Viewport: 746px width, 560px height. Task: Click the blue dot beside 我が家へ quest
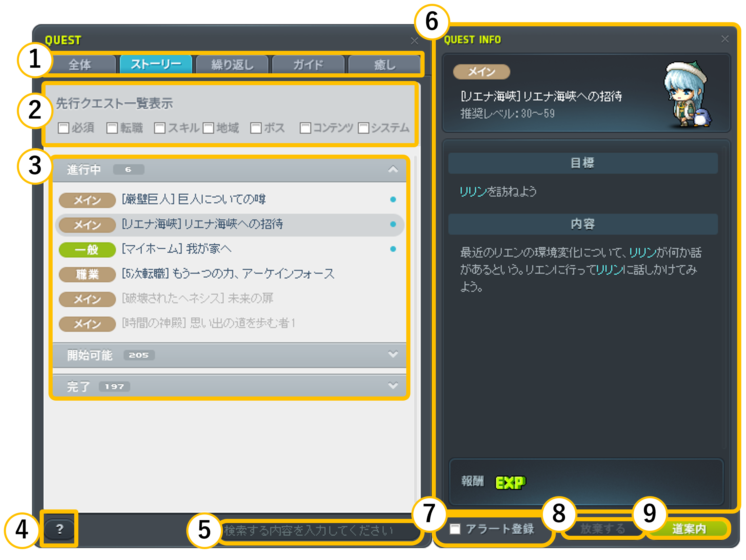click(x=393, y=249)
